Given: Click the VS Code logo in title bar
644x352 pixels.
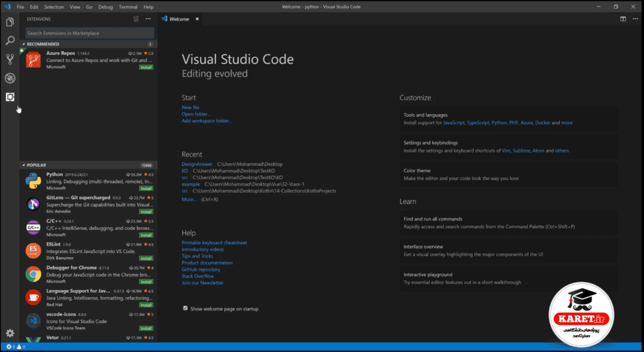Looking at the screenshot, I should click(8, 6).
